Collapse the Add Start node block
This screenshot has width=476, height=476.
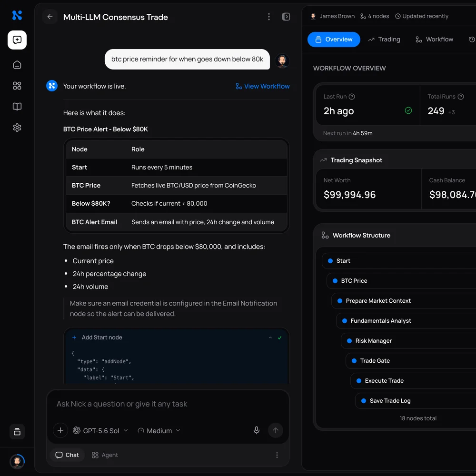[x=270, y=337]
